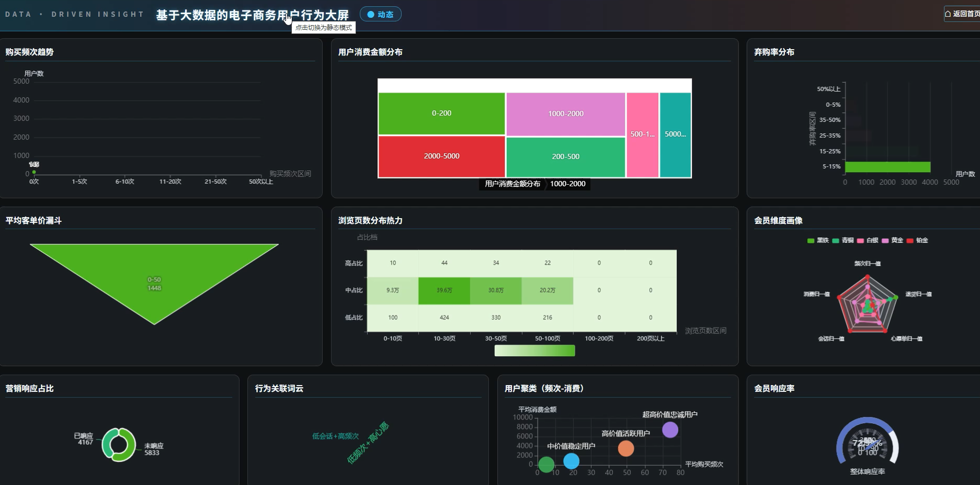The width and height of the screenshot is (980, 485).
Task: Click the 营销响应占比 panel title
Action: click(30, 388)
